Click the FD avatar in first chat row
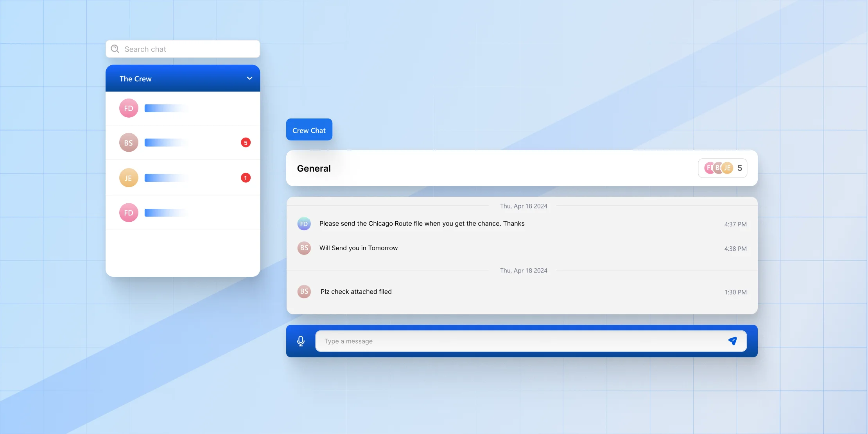This screenshot has height=434, width=868. pyautogui.click(x=128, y=108)
